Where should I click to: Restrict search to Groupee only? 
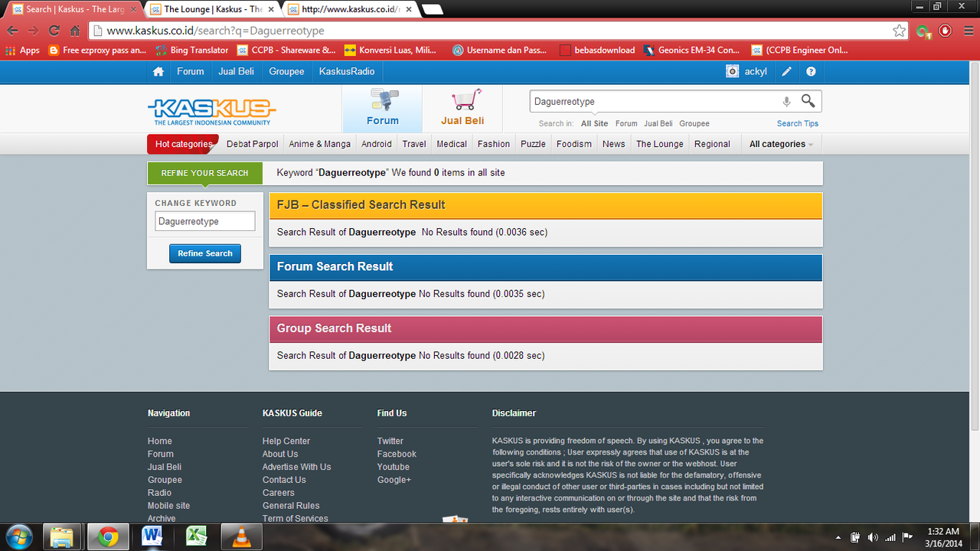694,123
